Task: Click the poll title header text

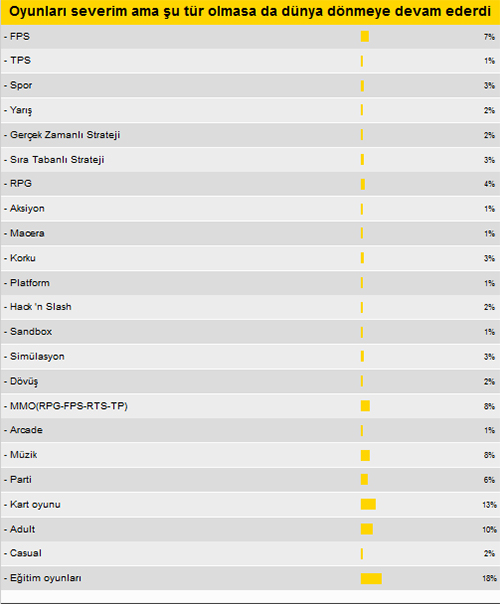Action: [x=250, y=12]
